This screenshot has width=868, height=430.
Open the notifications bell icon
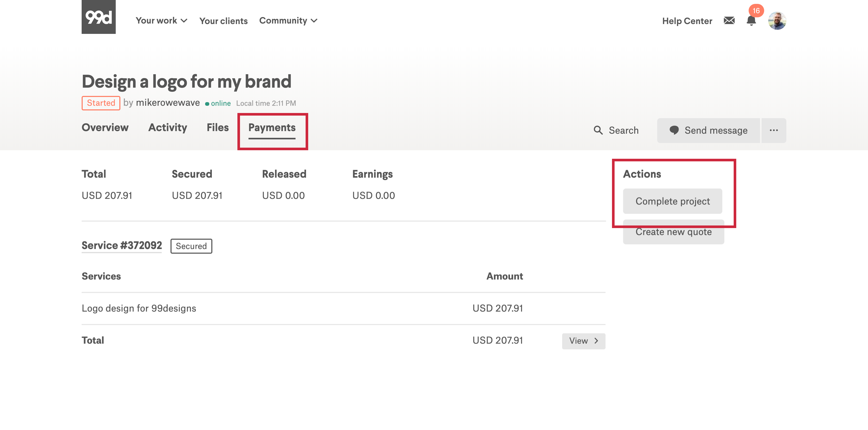751,21
